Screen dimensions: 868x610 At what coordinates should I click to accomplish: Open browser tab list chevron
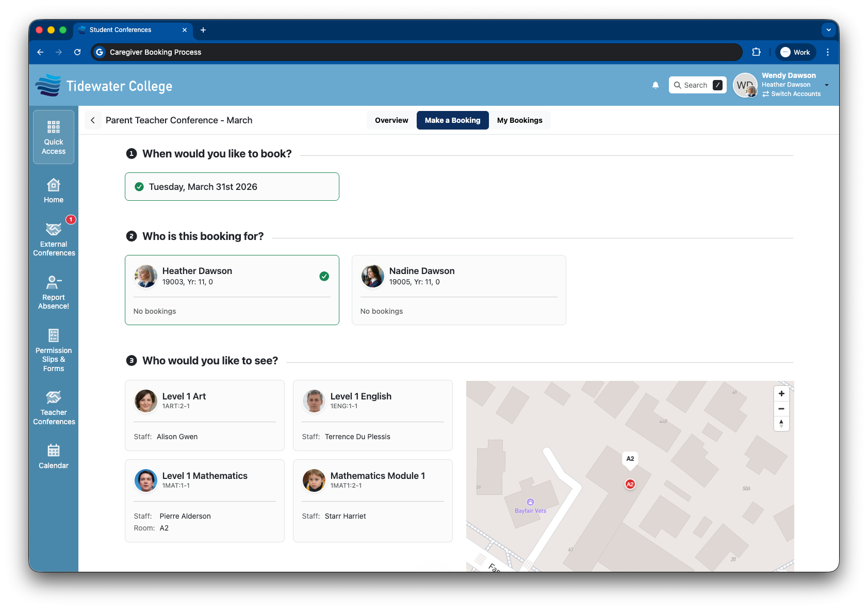(x=829, y=30)
